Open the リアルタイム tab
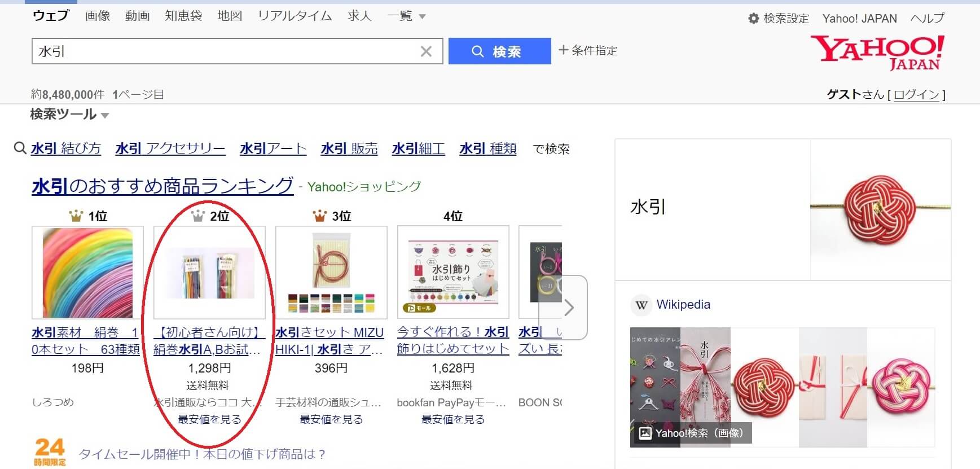 pos(295,16)
